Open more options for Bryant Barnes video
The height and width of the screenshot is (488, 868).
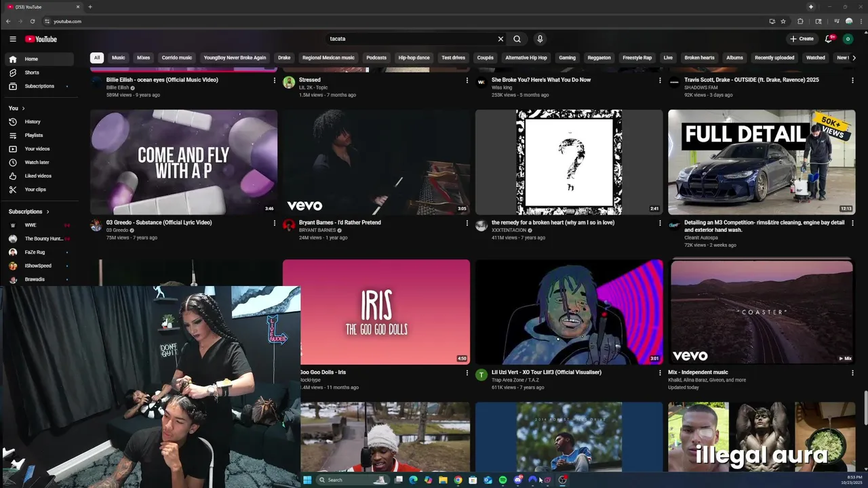[467, 222]
